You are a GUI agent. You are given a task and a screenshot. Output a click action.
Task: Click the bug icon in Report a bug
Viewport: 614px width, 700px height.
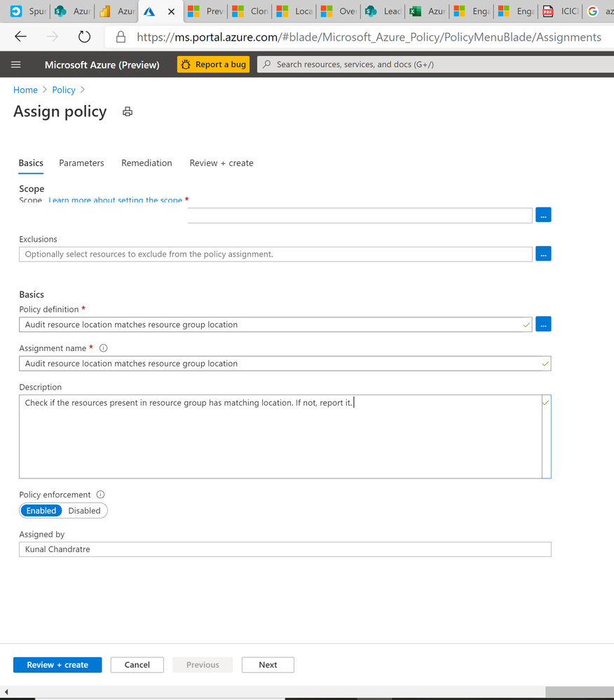(x=186, y=64)
